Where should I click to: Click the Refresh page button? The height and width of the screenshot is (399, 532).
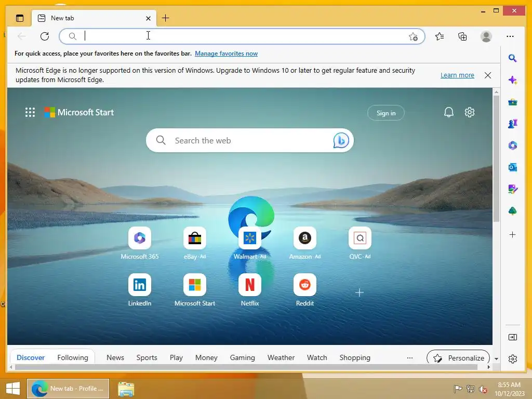pos(45,36)
